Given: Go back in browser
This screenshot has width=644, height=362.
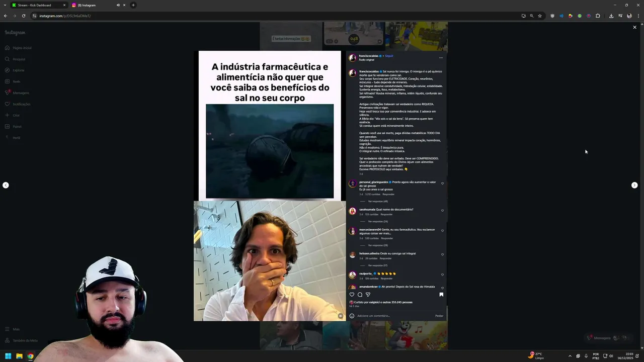Looking at the screenshot, I should (x=6, y=16).
